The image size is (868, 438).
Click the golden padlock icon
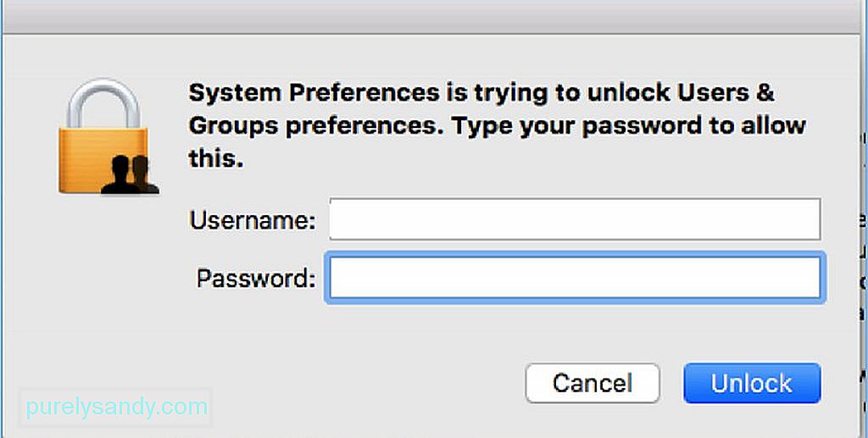tap(108, 136)
